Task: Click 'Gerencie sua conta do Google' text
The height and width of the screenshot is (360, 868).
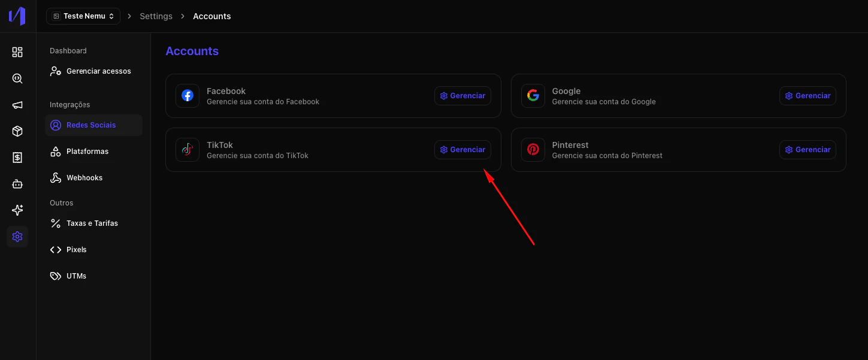Action: pos(604,102)
